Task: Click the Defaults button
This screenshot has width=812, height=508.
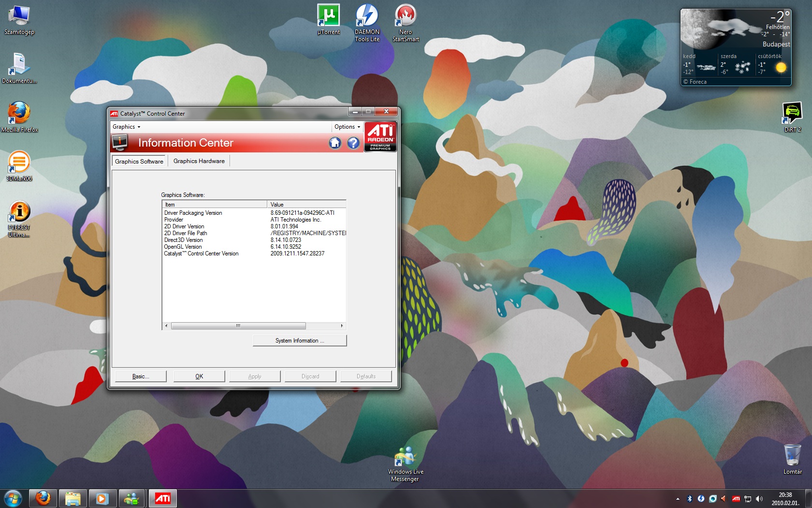Action: point(366,376)
